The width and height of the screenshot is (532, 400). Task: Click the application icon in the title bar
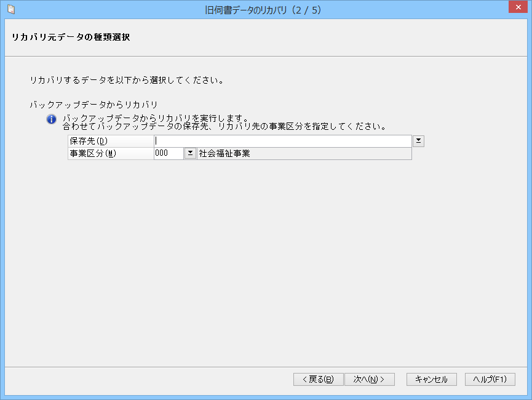click(x=11, y=9)
